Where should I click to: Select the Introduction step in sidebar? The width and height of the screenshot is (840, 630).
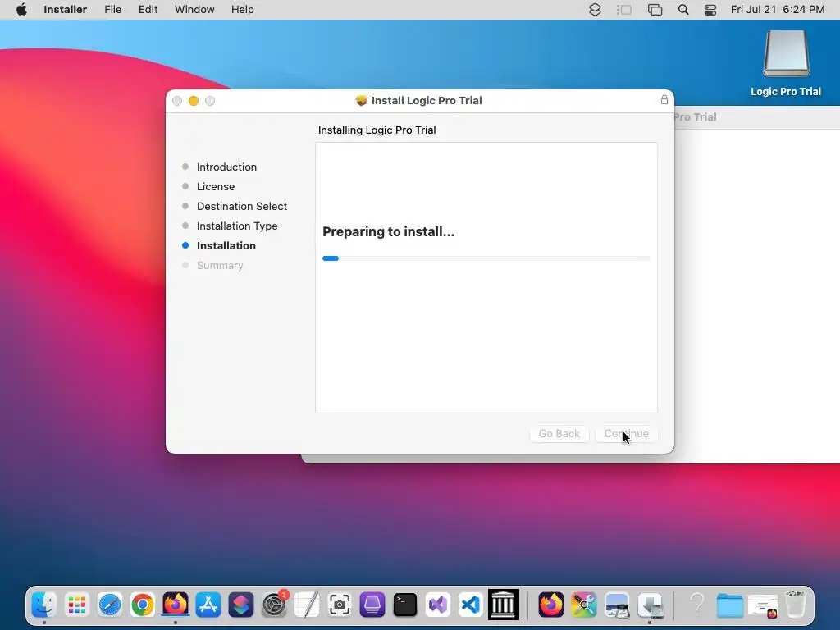click(x=226, y=167)
